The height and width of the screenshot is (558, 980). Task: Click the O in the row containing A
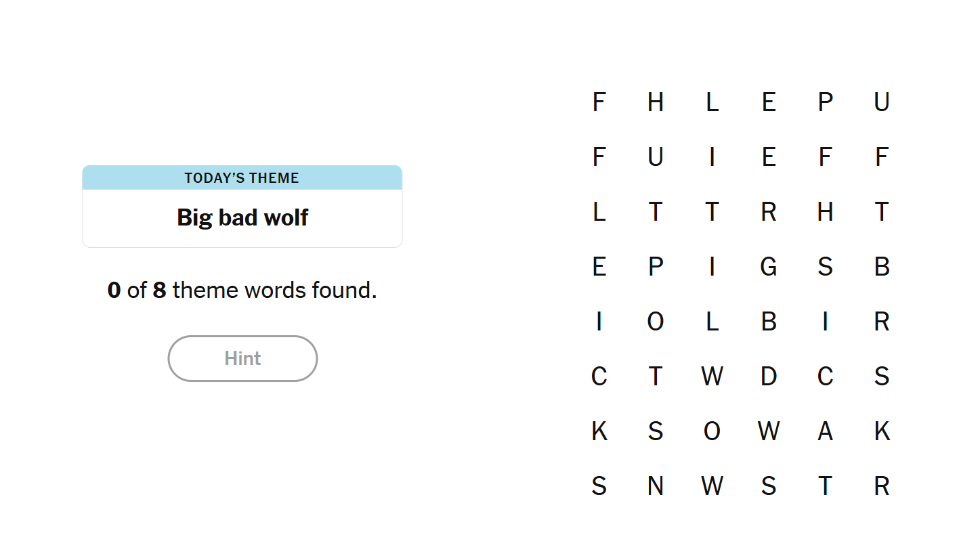[x=712, y=431]
